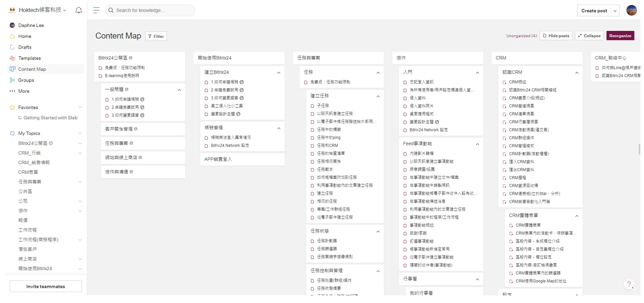Click the Home icon in the sidebar
Image resolution: width=644 pixels, height=303 pixels.
point(12,36)
